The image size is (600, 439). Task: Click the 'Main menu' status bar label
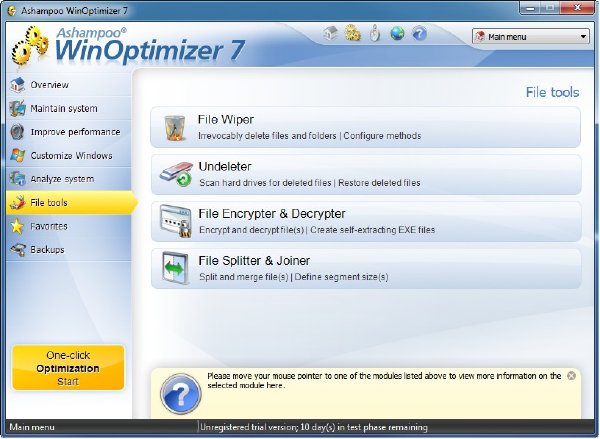point(32,427)
